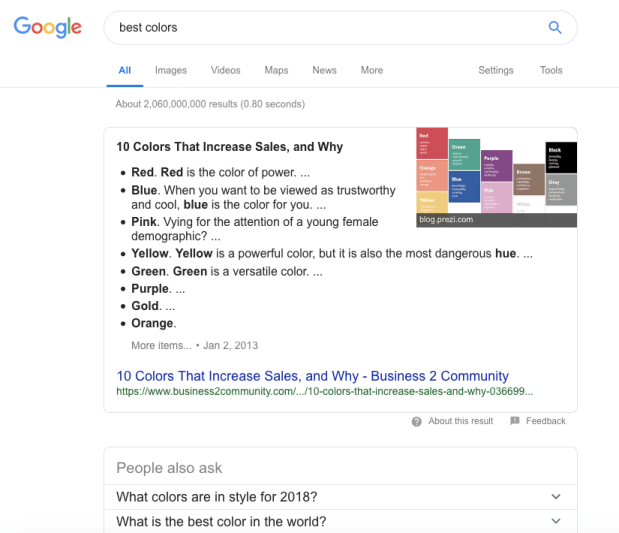Click the About this result question icon
Image resolution: width=619 pixels, height=533 pixels.
click(x=416, y=421)
